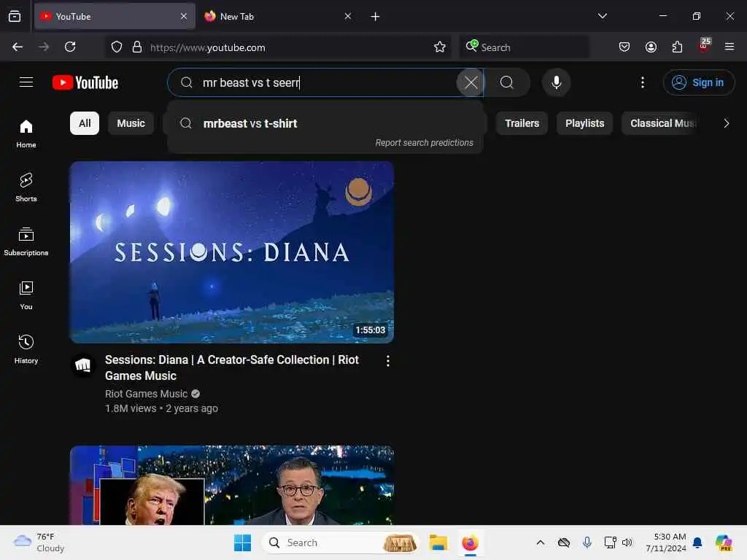Click Report search predictions link

point(424,143)
